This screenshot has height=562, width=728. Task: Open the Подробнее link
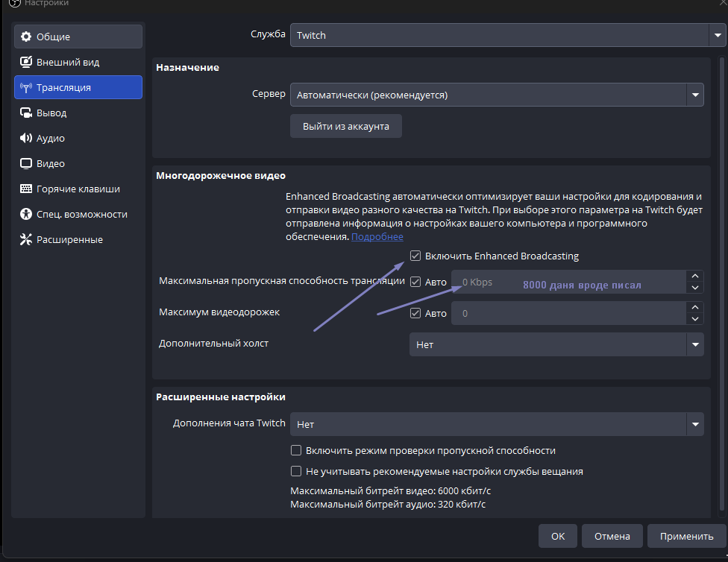click(377, 237)
